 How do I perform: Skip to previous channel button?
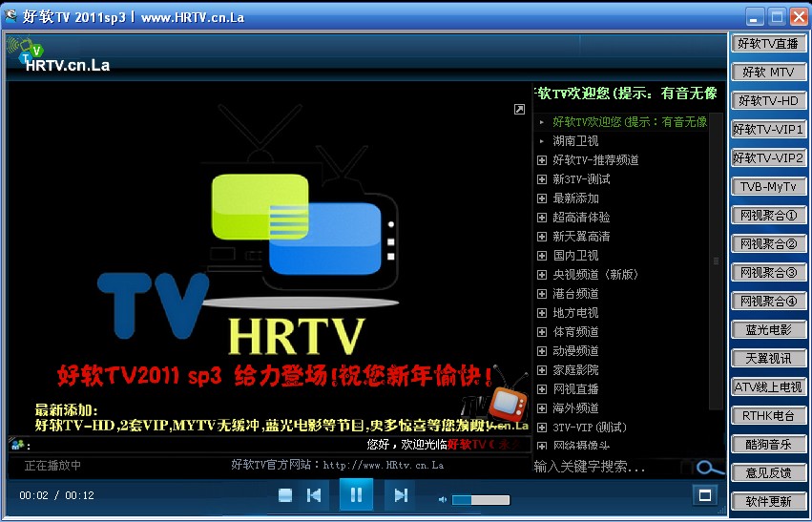[314, 495]
